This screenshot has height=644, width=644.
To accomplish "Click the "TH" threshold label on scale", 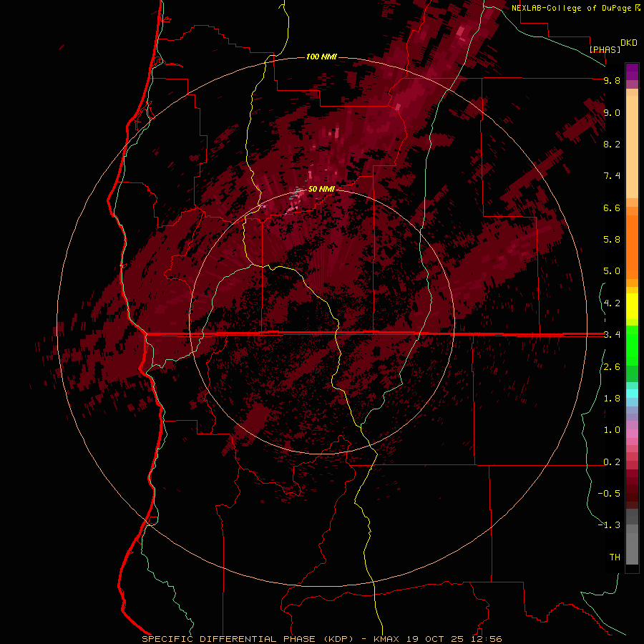I will [x=615, y=557].
